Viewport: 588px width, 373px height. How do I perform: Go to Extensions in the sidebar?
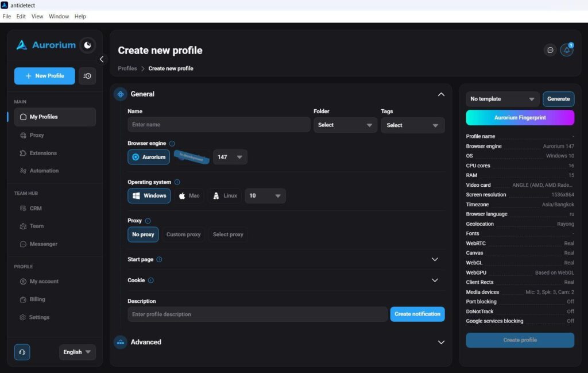(x=43, y=153)
